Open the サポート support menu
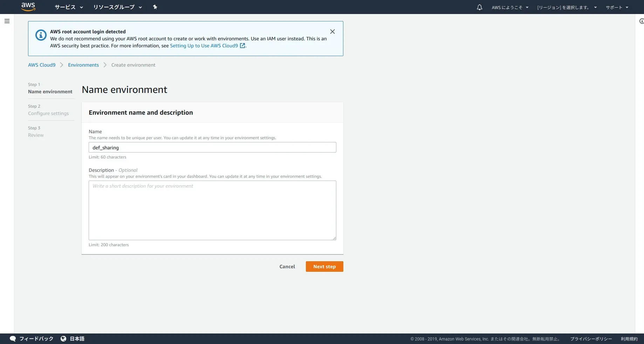The width and height of the screenshot is (644, 344). (617, 7)
